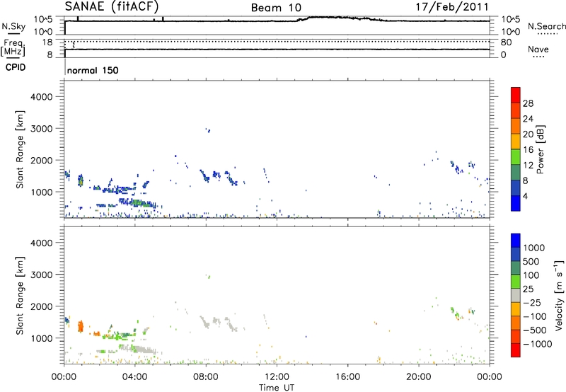Click the N.Search legend label

click(x=546, y=26)
